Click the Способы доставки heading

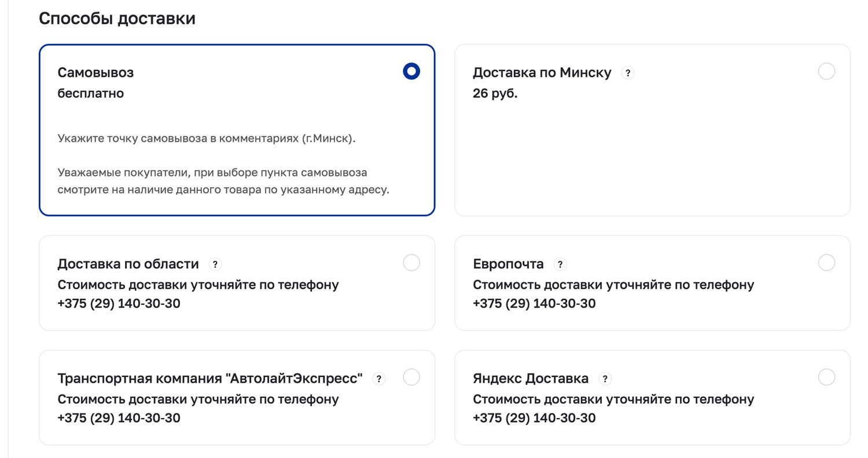point(117,19)
